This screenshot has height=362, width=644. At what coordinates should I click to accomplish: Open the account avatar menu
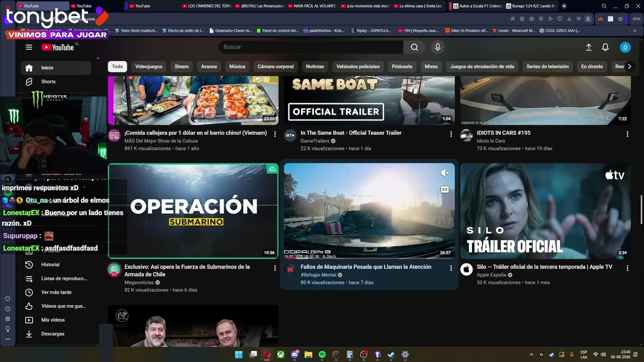625,47
